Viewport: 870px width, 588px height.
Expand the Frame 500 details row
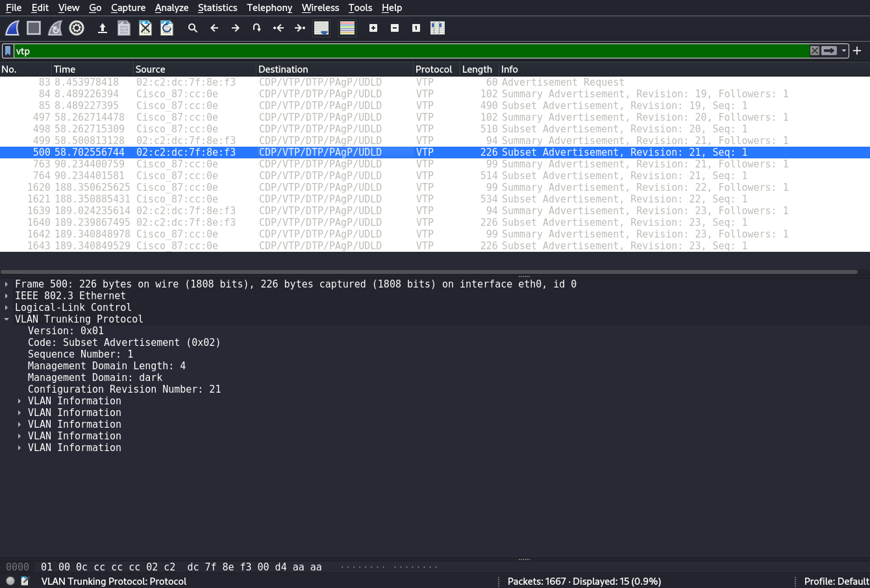click(x=6, y=284)
